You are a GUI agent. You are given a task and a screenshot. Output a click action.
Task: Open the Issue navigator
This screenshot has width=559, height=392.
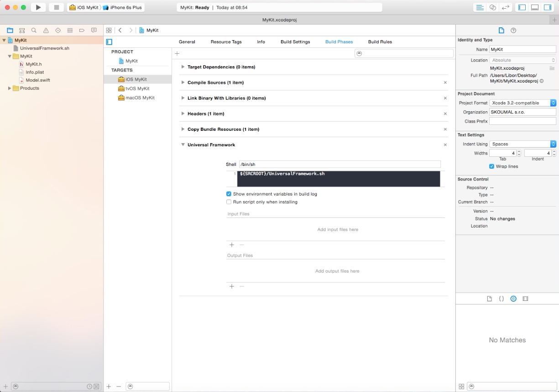(46, 31)
